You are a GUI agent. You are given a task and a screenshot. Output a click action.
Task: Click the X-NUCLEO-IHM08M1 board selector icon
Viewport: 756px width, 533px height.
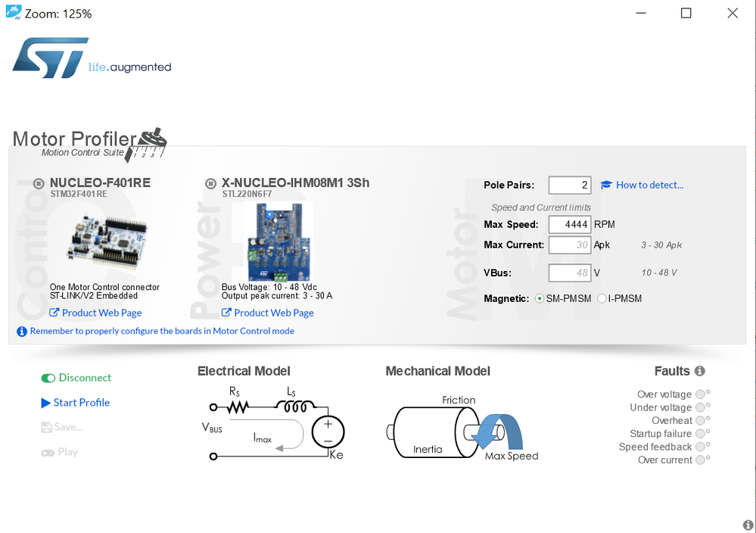[210, 183]
